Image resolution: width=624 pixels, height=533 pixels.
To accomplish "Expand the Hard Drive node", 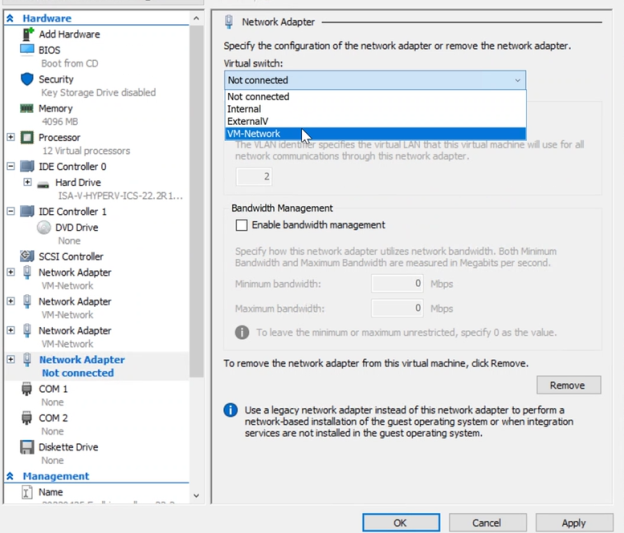I will [x=27, y=182].
